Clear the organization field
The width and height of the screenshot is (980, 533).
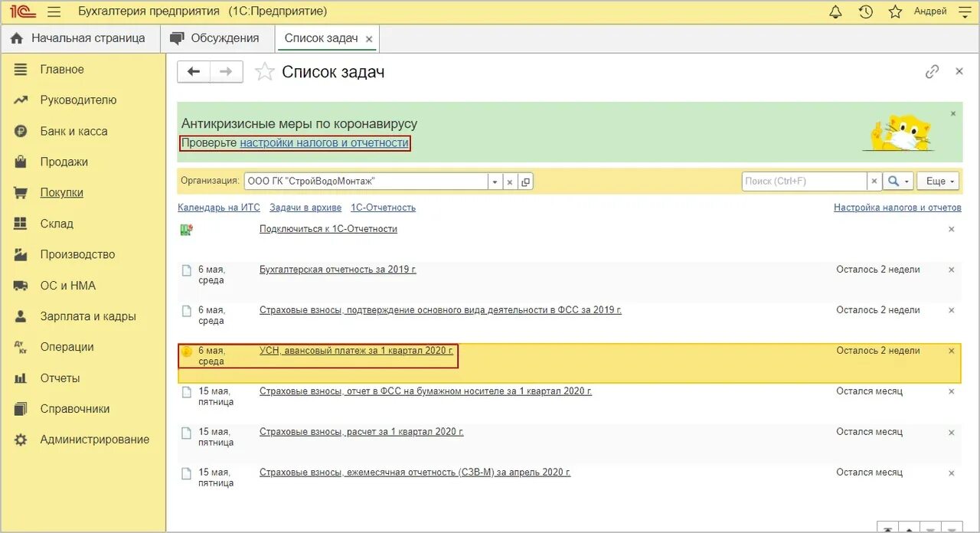pyautogui.click(x=510, y=181)
